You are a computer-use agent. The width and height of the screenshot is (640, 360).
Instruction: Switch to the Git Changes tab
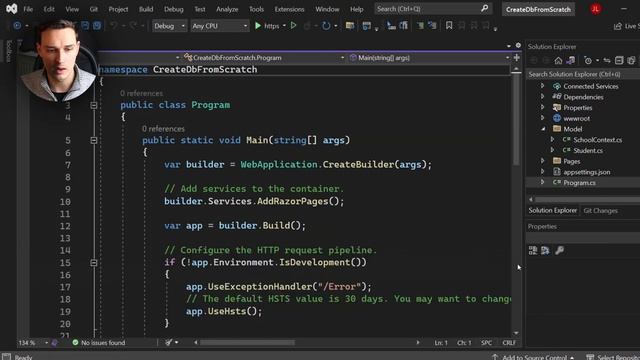tap(600, 211)
